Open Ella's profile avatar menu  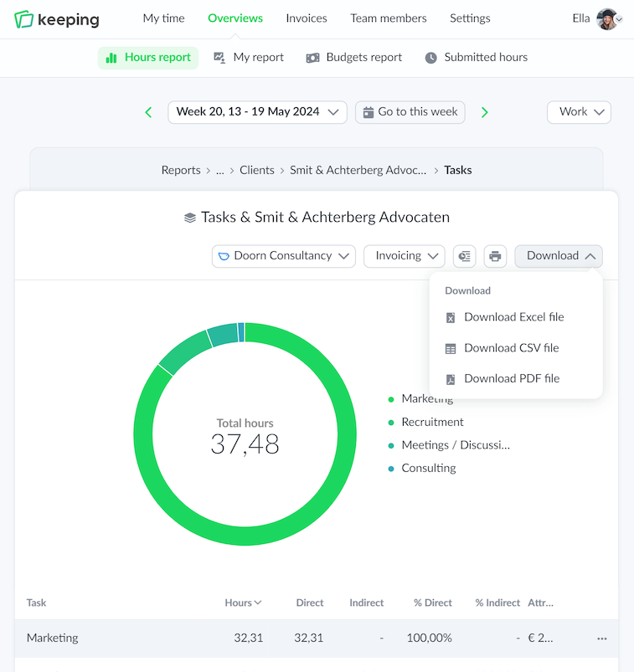coord(609,19)
